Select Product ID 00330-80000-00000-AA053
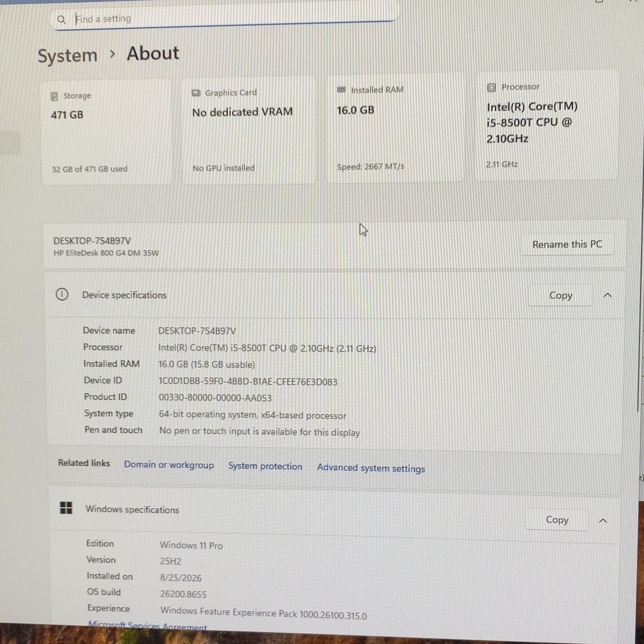The image size is (644, 644). [215, 398]
